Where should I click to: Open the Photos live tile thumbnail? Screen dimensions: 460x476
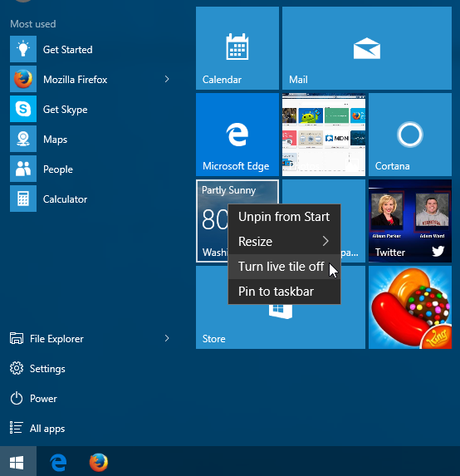pos(324,135)
